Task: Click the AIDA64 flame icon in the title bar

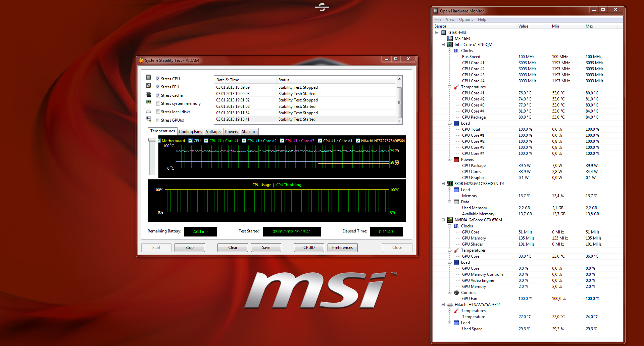Action: [141, 60]
